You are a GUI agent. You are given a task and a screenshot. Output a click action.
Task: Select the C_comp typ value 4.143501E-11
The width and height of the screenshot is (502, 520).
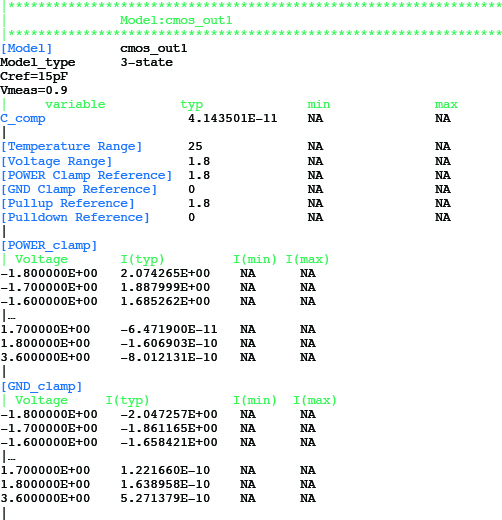coord(233,118)
